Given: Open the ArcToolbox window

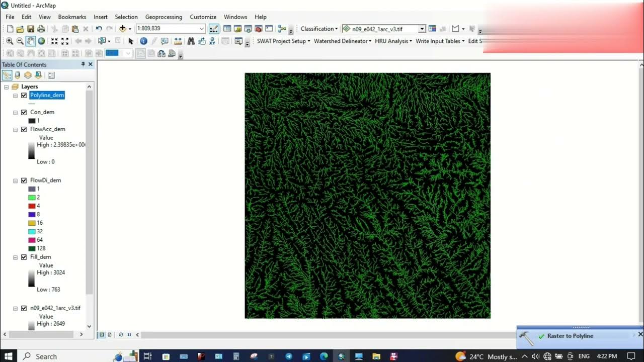Looking at the screenshot, I should [x=259, y=29].
